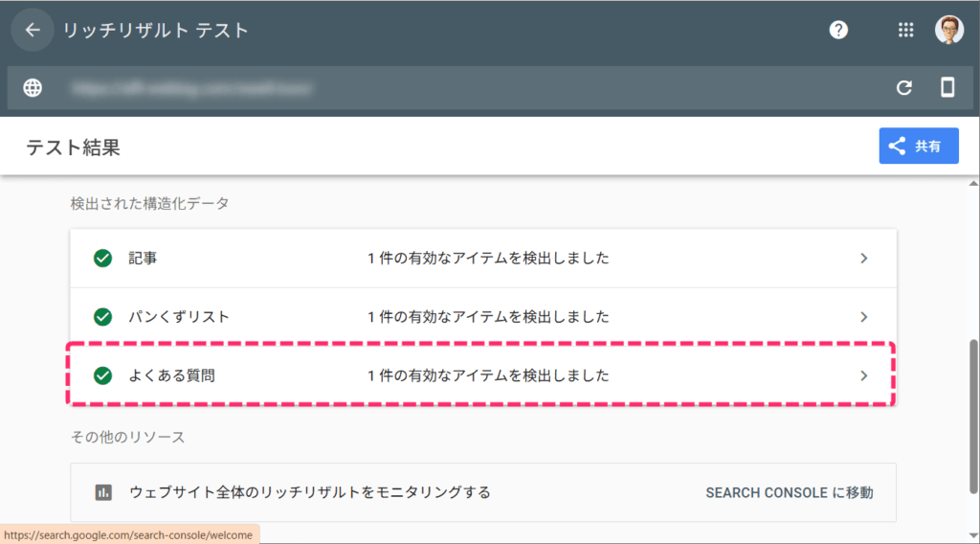Expand the 記事 row chevron
This screenshot has width=980, height=544.
[x=863, y=258]
